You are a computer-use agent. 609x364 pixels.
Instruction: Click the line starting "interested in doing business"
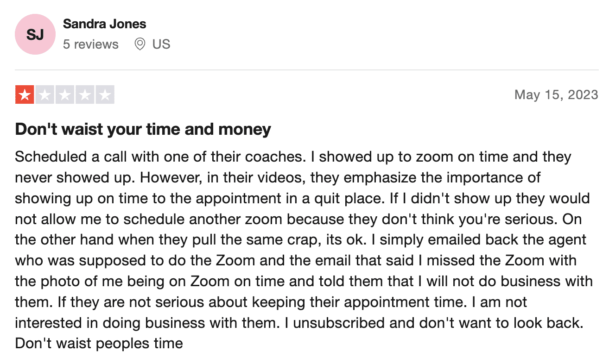pyautogui.click(x=299, y=323)
